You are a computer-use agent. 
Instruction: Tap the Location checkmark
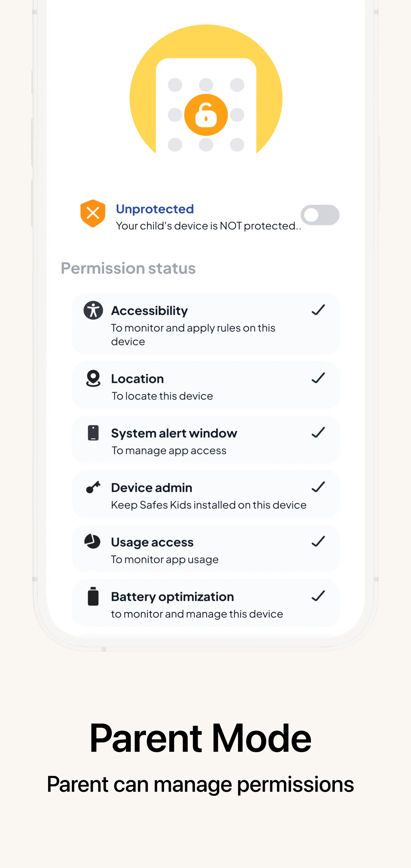(318, 378)
